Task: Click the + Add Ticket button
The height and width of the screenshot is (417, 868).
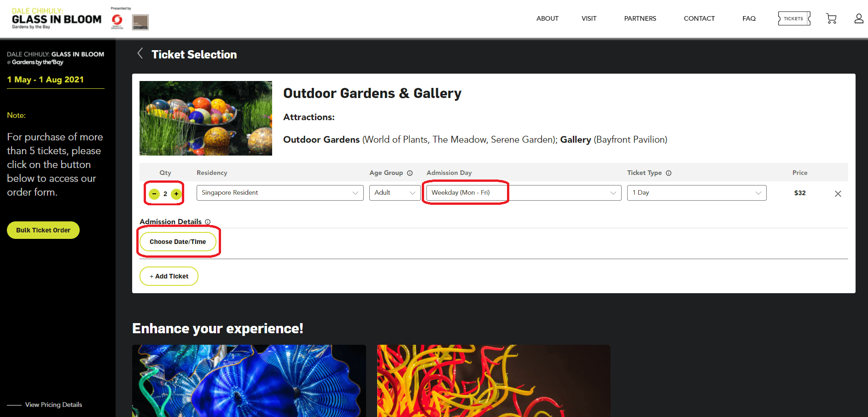Action: point(169,276)
